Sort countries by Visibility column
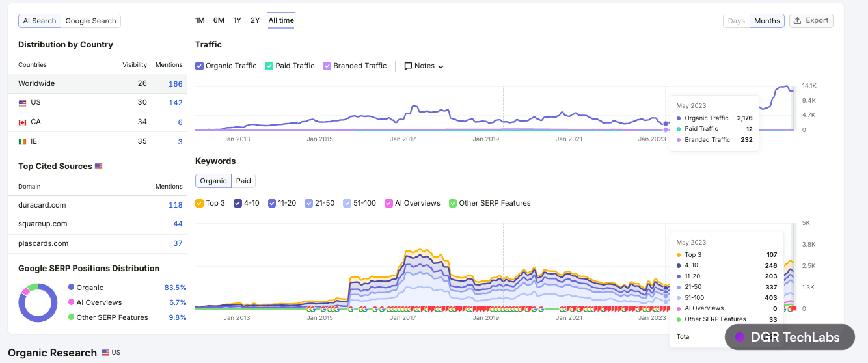Viewport: 868px width, 363px height. pyautogui.click(x=135, y=65)
